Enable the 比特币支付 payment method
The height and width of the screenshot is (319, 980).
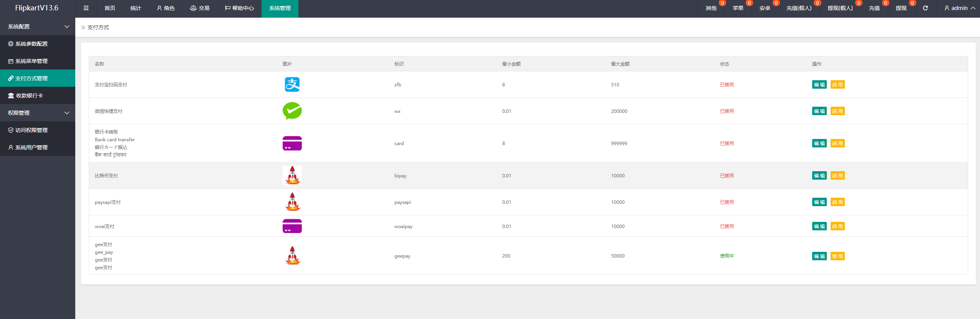(838, 175)
